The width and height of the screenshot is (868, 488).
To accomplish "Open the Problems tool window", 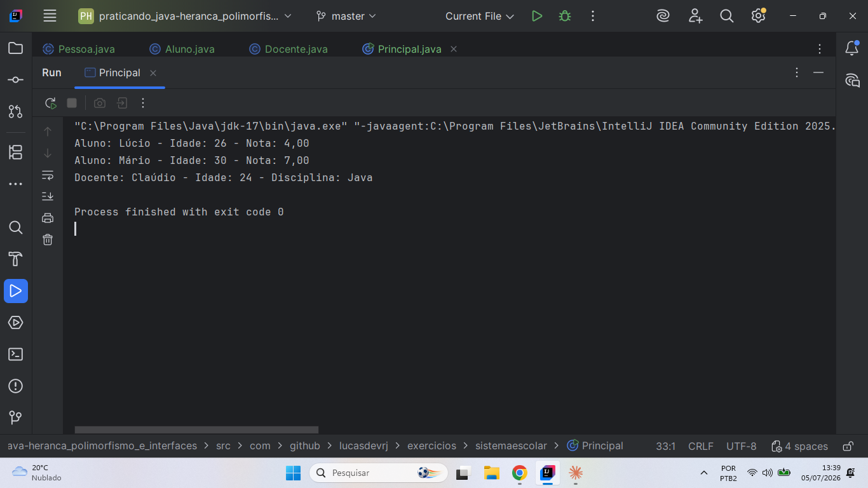I will [x=16, y=386].
